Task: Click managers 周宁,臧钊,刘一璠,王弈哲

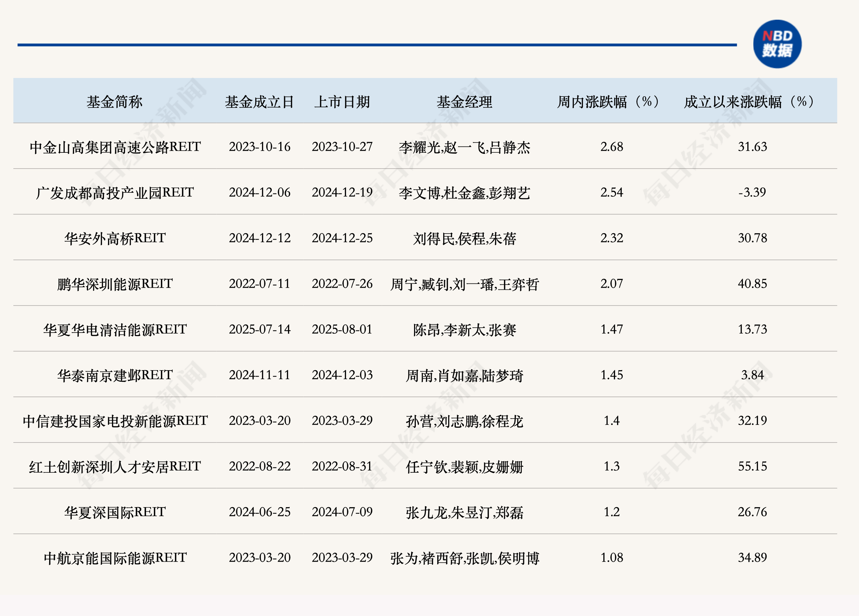Action: [x=464, y=284]
